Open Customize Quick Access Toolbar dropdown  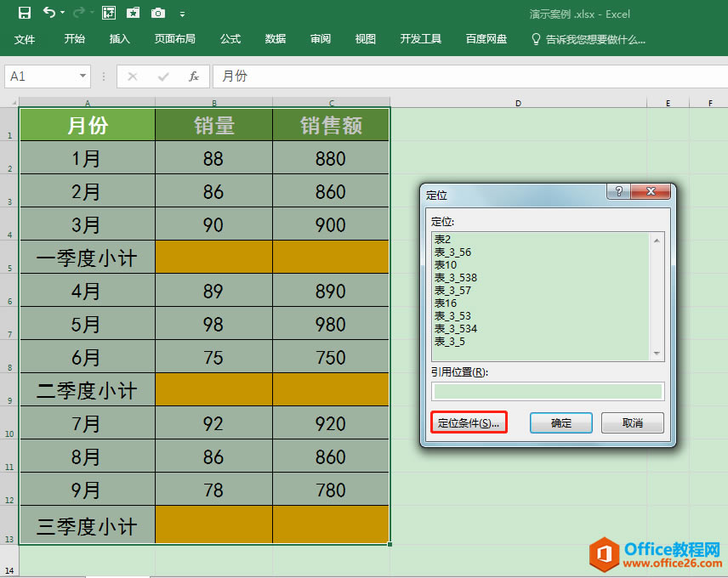(183, 14)
